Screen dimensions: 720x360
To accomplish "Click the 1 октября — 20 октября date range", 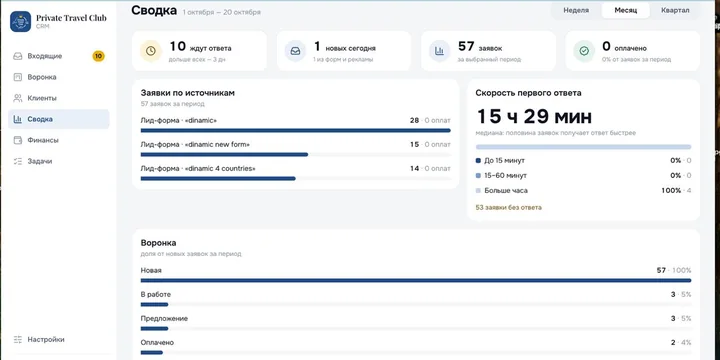I will click(x=221, y=12).
